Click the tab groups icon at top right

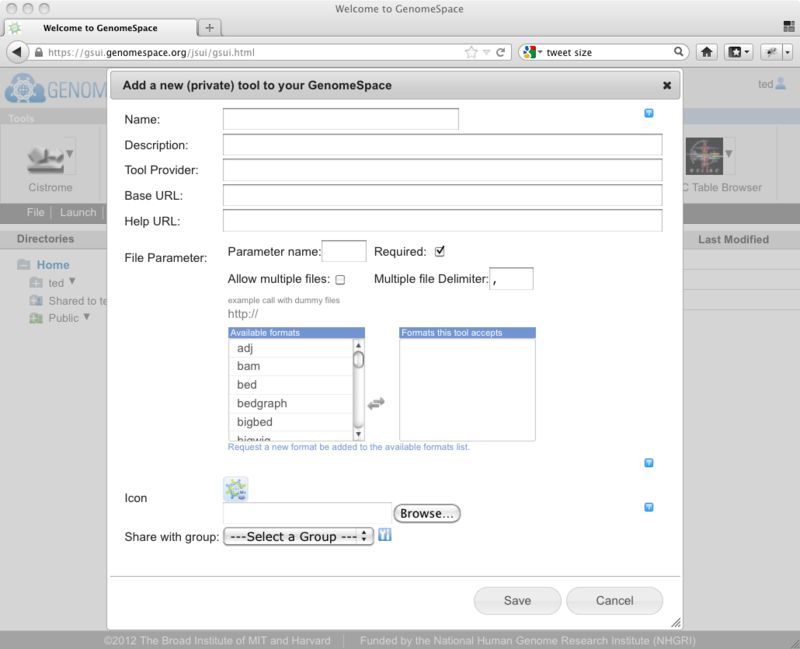[789, 27]
